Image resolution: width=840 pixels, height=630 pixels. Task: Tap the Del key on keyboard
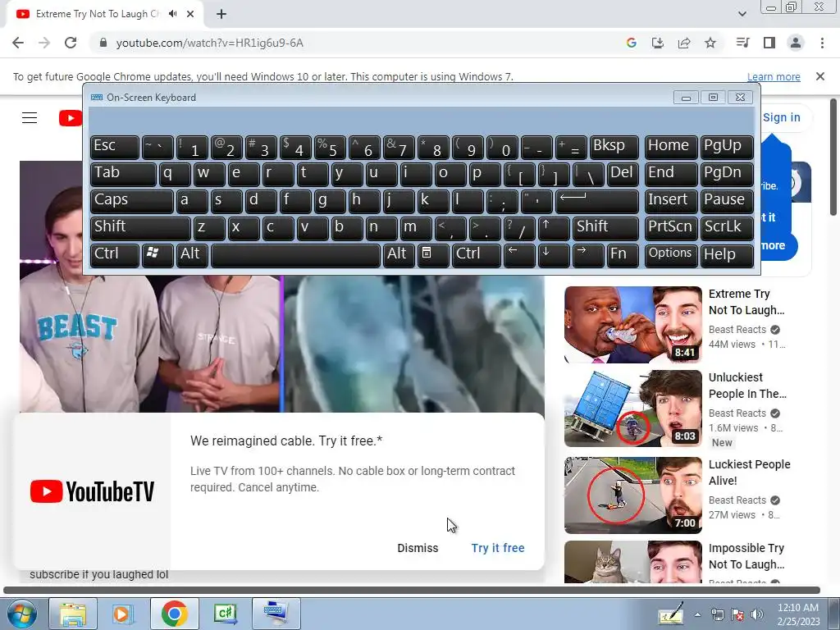623,174
